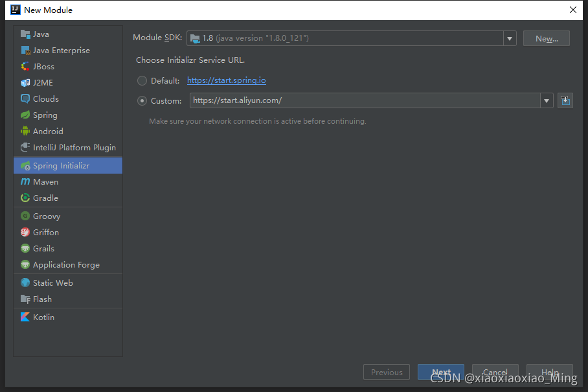Click the Next button

pos(441,372)
